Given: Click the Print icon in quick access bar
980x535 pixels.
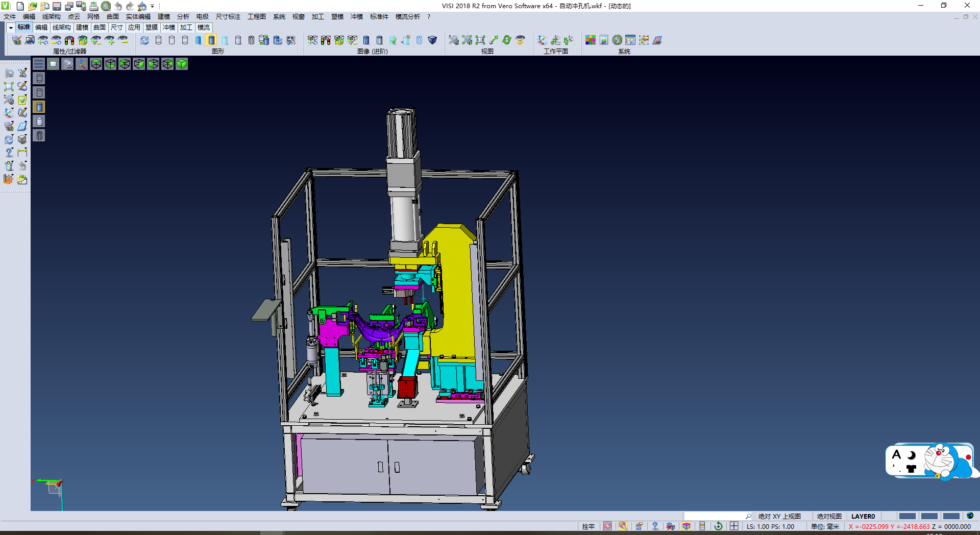Looking at the screenshot, I should click(94, 6).
